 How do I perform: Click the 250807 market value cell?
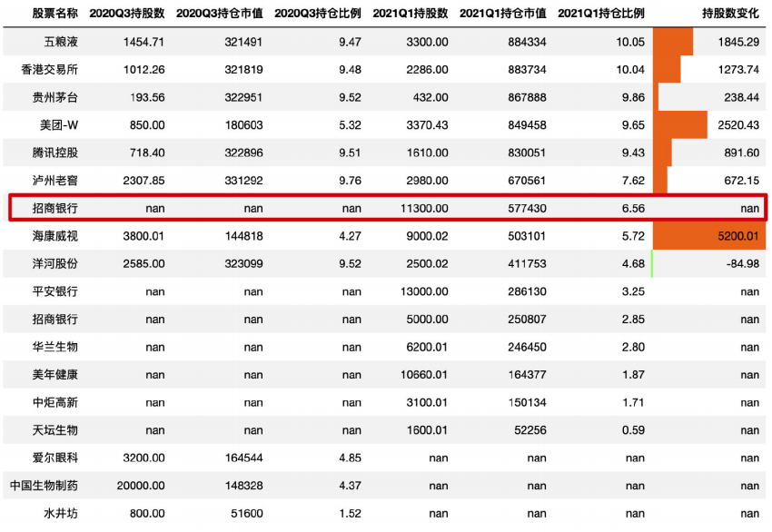pos(528,320)
